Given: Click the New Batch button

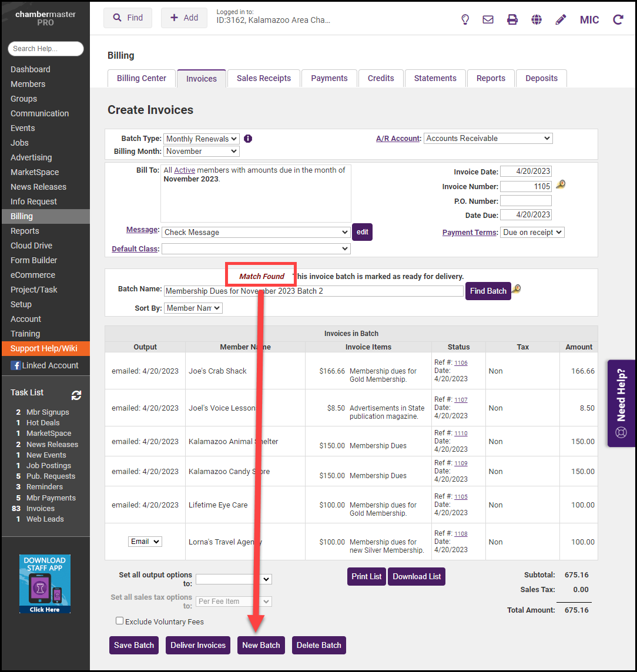Looking at the screenshot, I should coord(261,645).
